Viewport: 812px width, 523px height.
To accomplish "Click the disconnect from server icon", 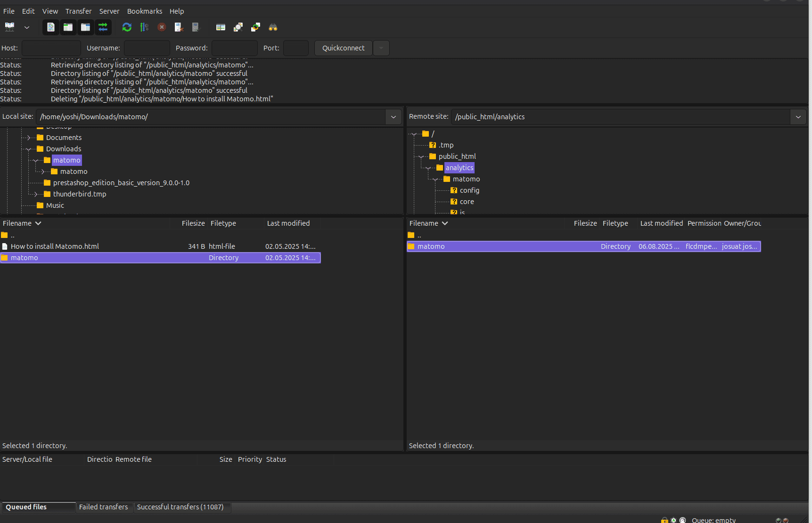I will click(x=179, y=27).
